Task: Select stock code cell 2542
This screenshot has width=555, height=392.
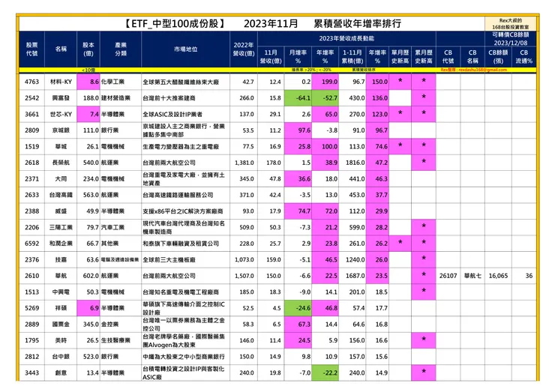Action: click(31, 98)
